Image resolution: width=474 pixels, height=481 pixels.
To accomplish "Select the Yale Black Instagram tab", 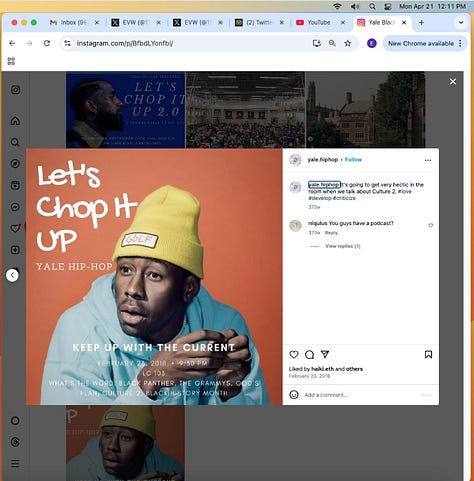I will tap(382, 23).
